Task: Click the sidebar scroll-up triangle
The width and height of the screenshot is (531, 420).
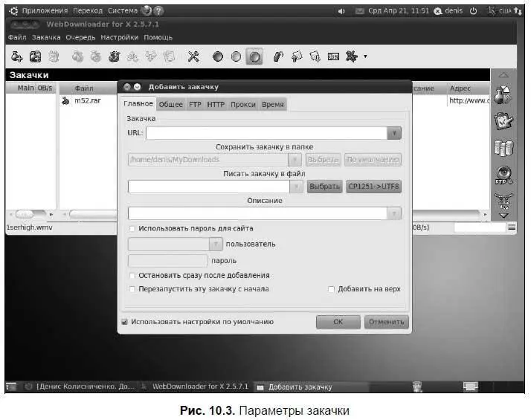Action: pos(503,75)
